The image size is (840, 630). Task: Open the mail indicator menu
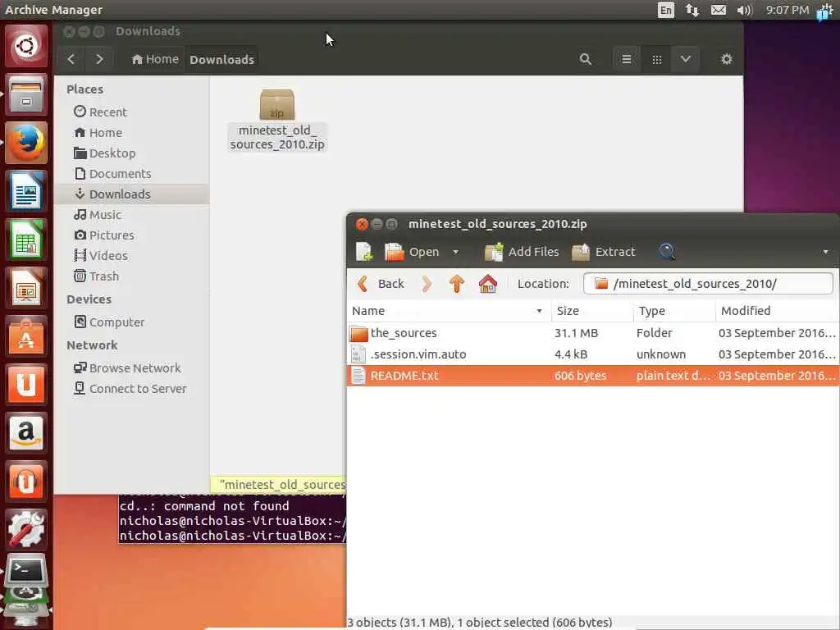tap(719, 10)
